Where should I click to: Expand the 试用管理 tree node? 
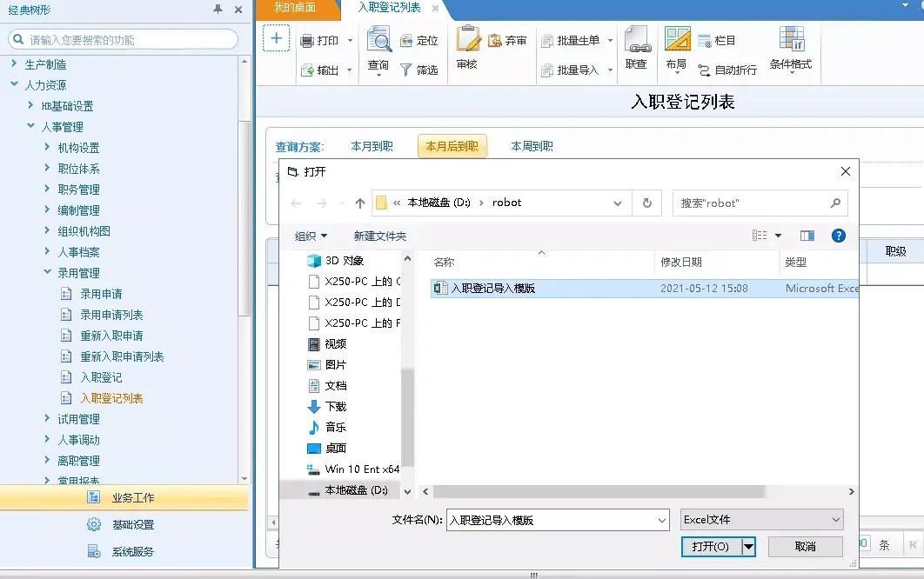(x=47, y=418)
